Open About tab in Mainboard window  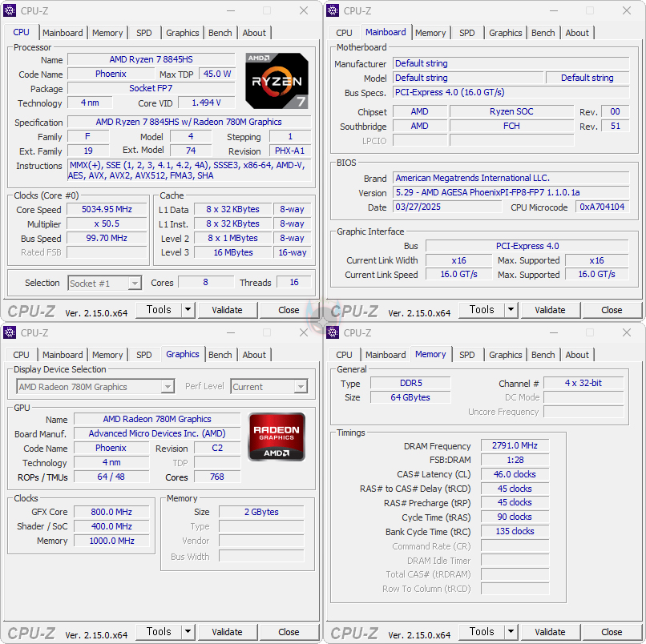(577, 33)
